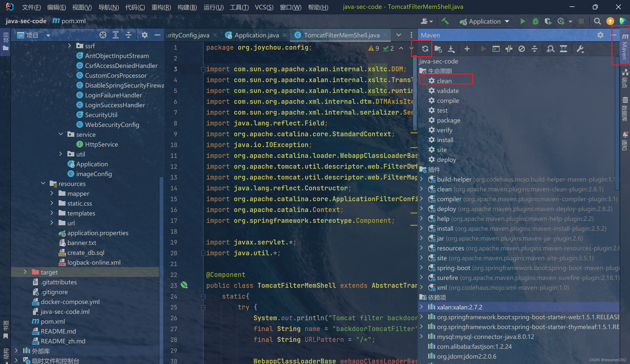The width and height of the screenshot is (630, 364).
Task: Click the clean lifecycle goal
Action: (444, 81)
